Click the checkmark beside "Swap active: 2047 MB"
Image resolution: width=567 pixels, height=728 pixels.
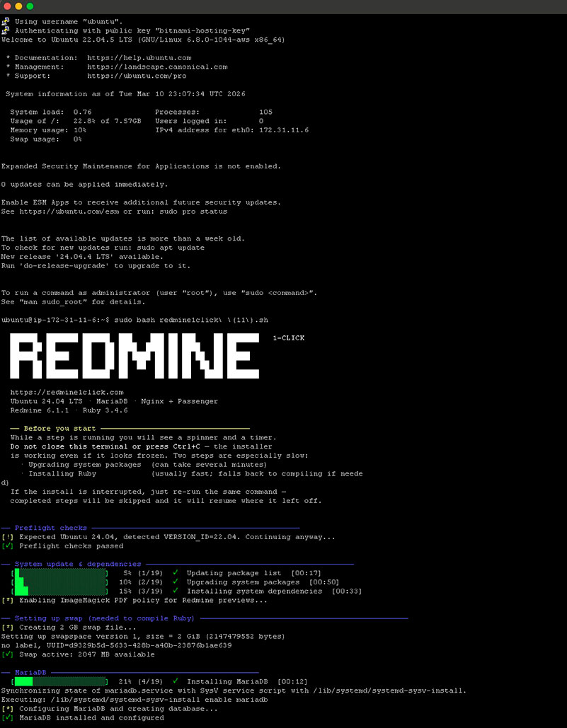7,654
